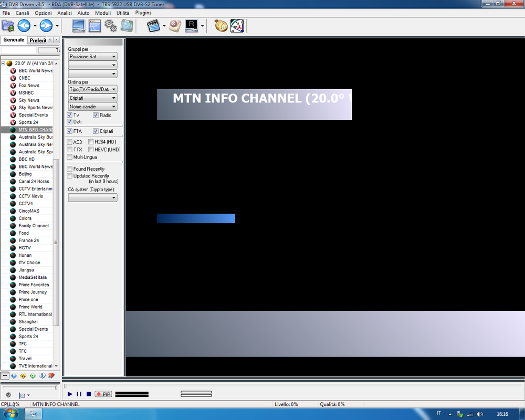
Task: Enable the H264 (HD) checkbox
Action: click(91, 142)
